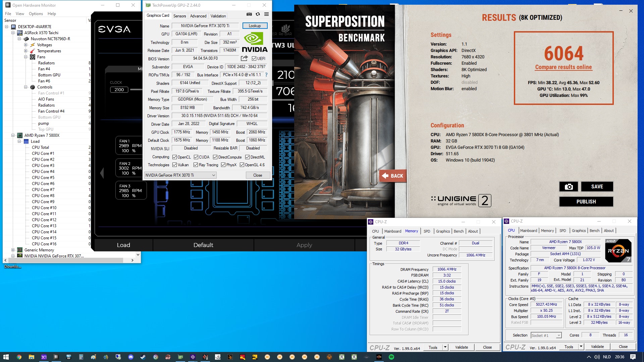Open the notification center icon
Screen dimensions: 644x362
pos(633,357)
